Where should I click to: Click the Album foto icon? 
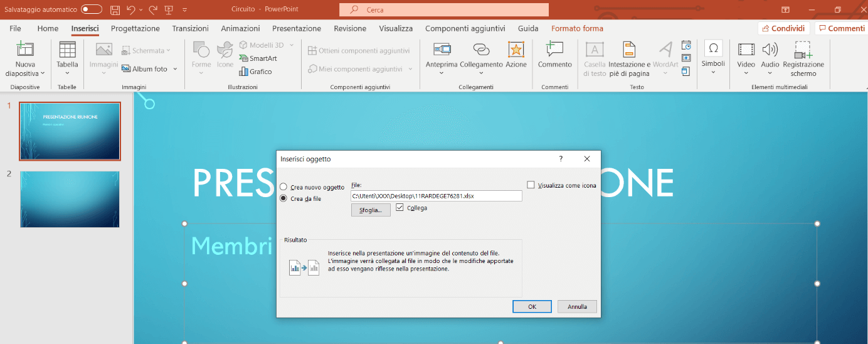pyautogui.click(x=126, y=68)
